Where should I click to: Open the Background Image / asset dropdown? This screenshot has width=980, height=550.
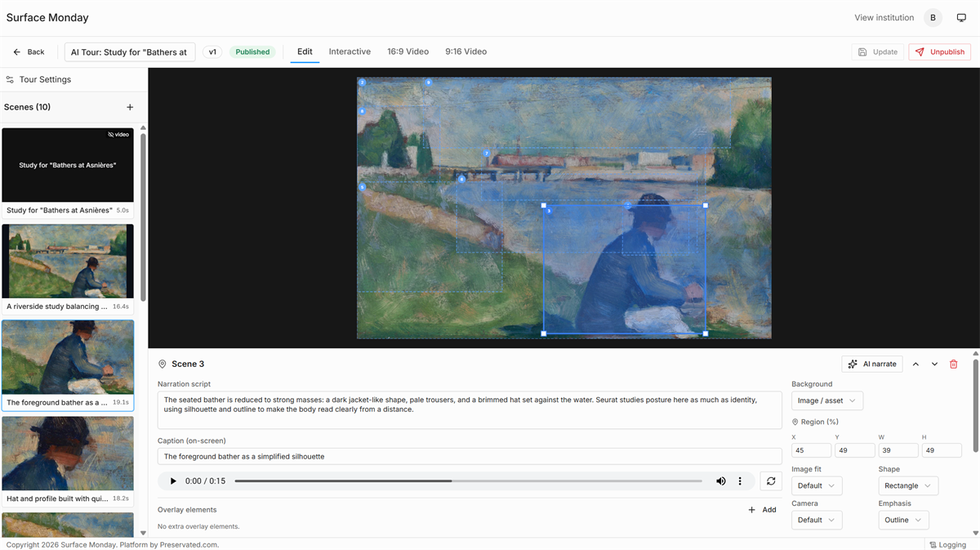click(x=826, y=400)
